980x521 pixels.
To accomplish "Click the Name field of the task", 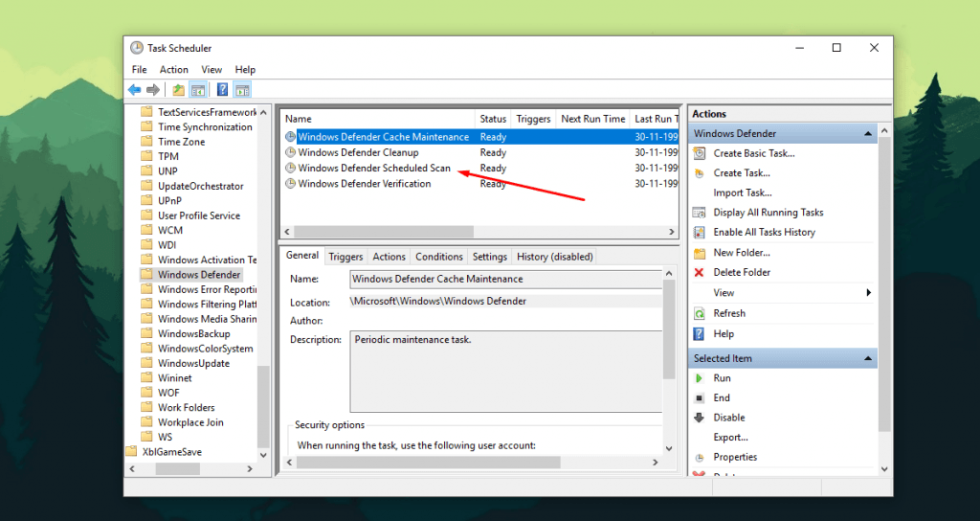I will point(505,279).
